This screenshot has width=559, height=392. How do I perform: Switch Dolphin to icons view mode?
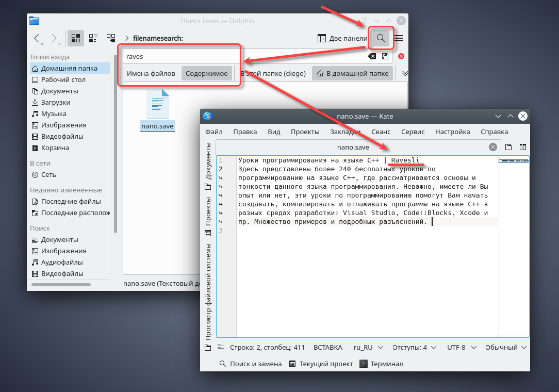tap(76, 38)
